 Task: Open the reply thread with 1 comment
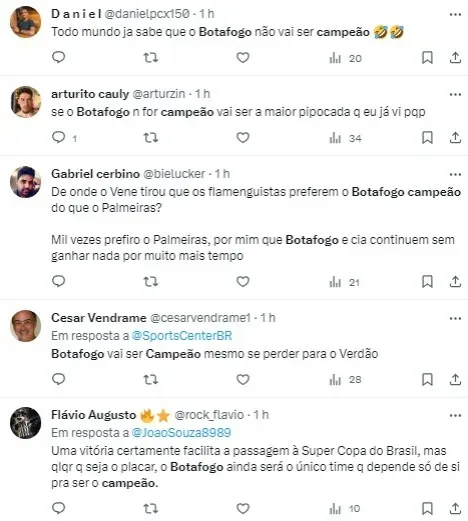tap(65, 138)
